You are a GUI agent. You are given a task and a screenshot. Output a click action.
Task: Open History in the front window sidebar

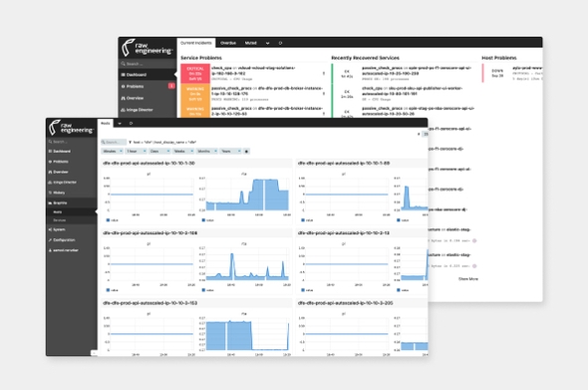pos(71,193)
